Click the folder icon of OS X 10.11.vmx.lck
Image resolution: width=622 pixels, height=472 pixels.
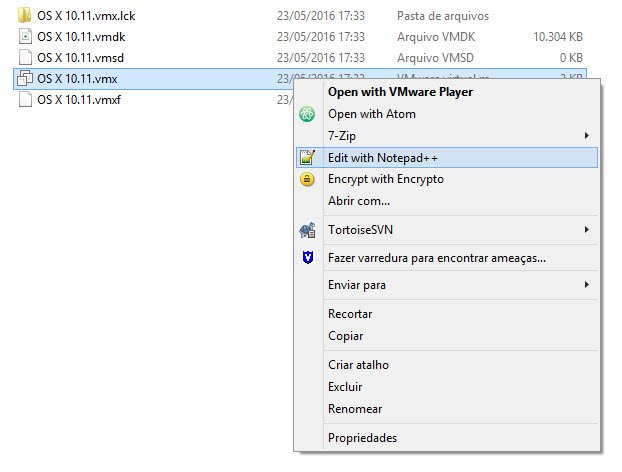click(x=25, y=15)
